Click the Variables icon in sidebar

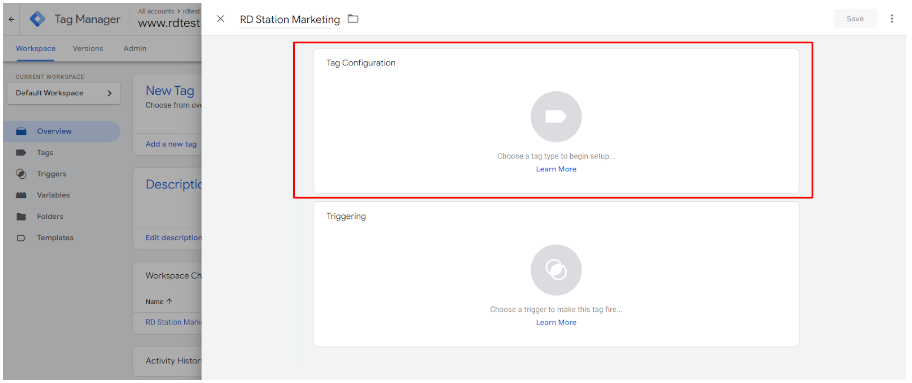click(22, 195)
